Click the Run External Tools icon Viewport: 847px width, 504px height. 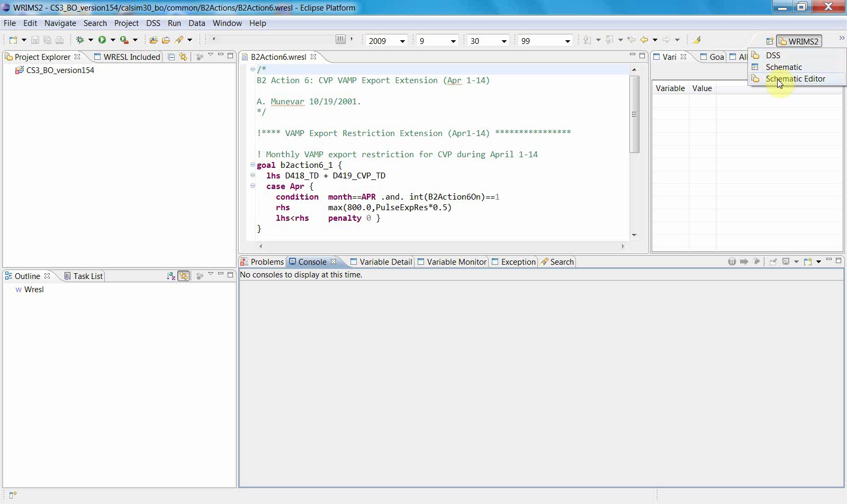click(124, 40)
